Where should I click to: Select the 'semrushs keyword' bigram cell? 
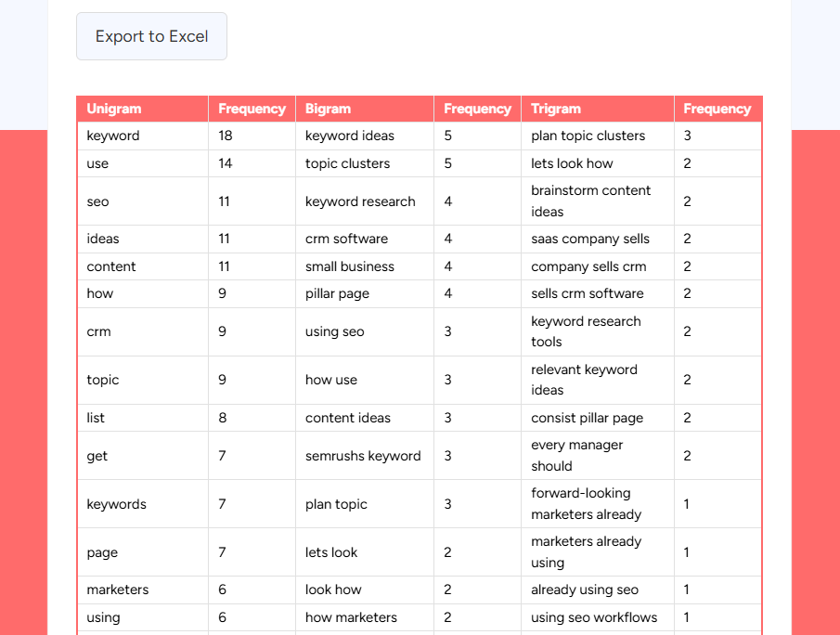click(363, 456)
